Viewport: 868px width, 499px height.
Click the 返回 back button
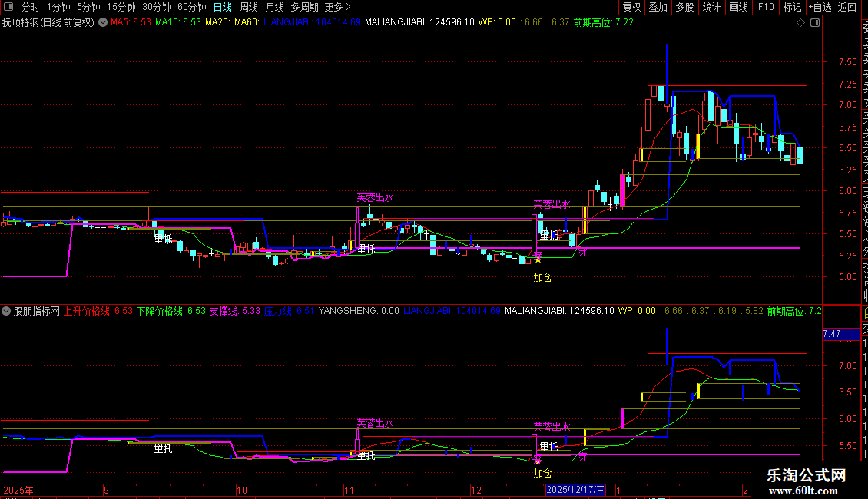847,7
